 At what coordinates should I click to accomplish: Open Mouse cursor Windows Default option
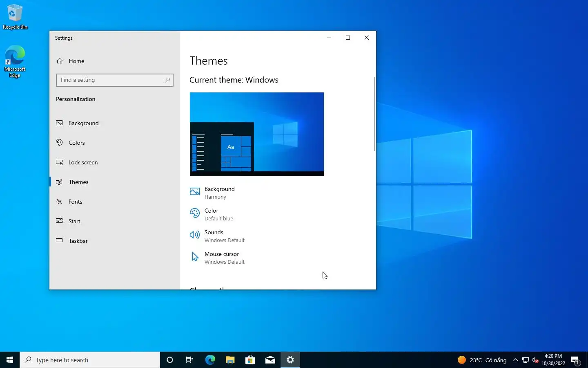[x=217, y=258]
